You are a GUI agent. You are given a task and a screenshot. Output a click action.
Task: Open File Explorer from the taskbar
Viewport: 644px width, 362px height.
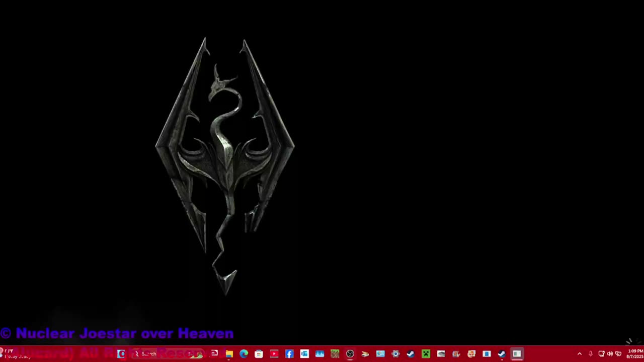229,353
